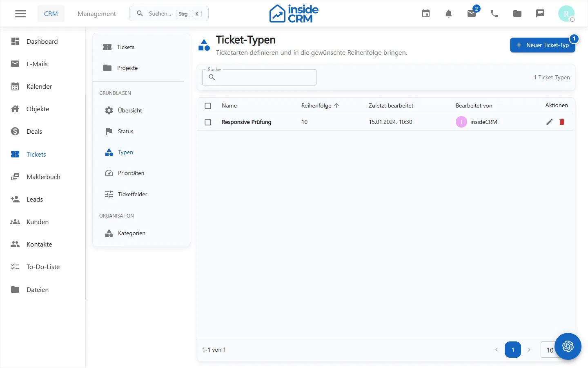Sort by the Name column header

[229, 105]
